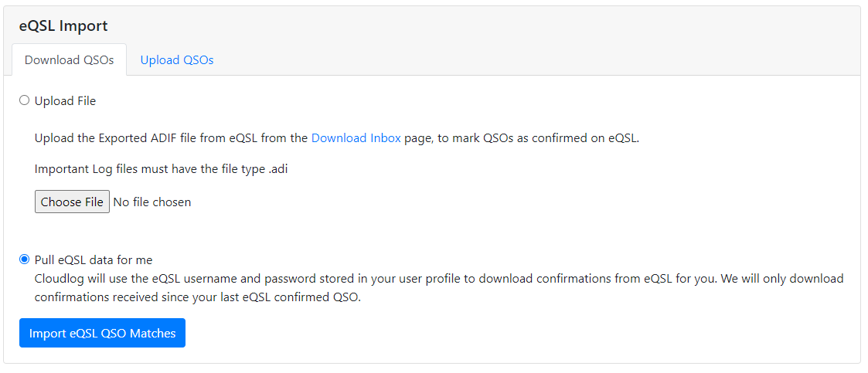
Task: Click the 'Pull eQSL data for me' label
Action: (x=99, y=260)
